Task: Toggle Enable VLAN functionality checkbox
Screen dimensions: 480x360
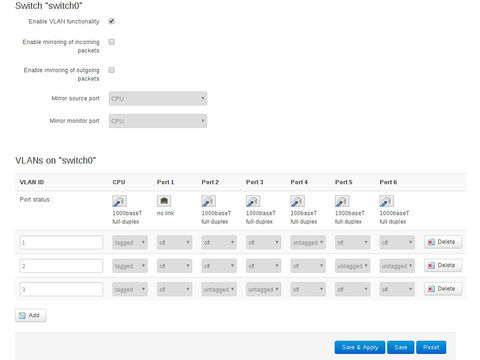Action: pos(112,21)
